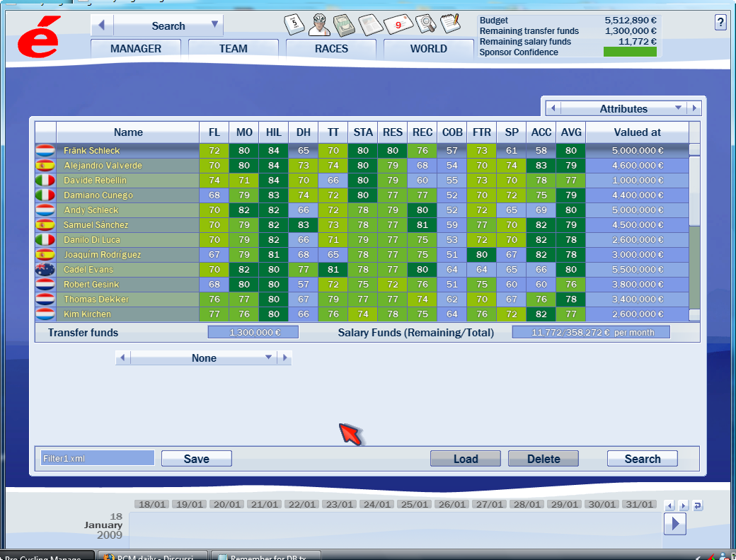The image size is (736, 560).
Task: Open the calendar icon in top toolbar
Action: [x=294, y=24]
